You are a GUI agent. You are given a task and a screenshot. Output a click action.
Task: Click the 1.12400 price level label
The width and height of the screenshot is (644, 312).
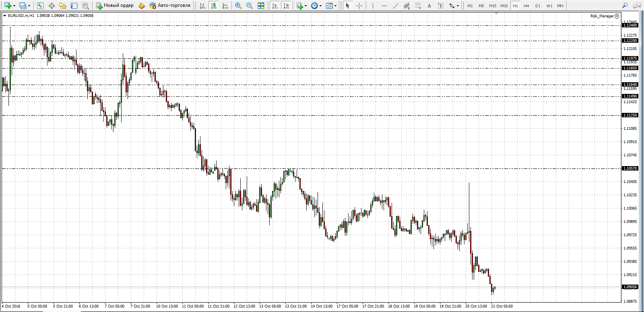(x=630, y=25)
